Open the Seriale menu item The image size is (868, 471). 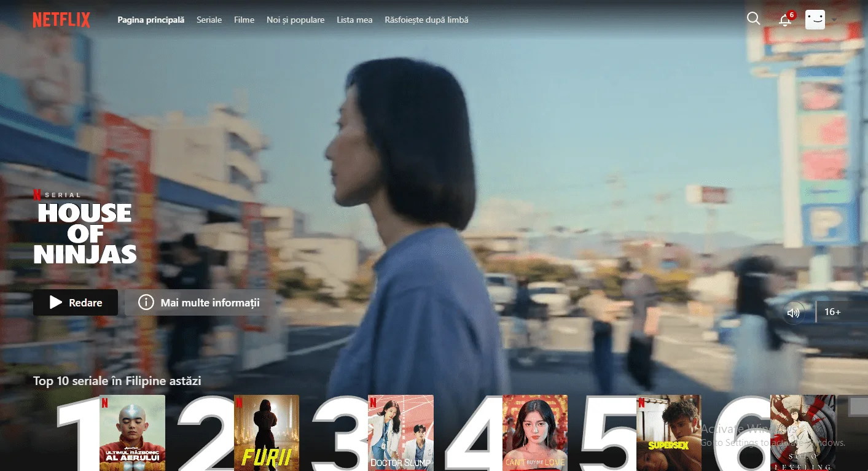pyautogui.click(x=209, y=20)
